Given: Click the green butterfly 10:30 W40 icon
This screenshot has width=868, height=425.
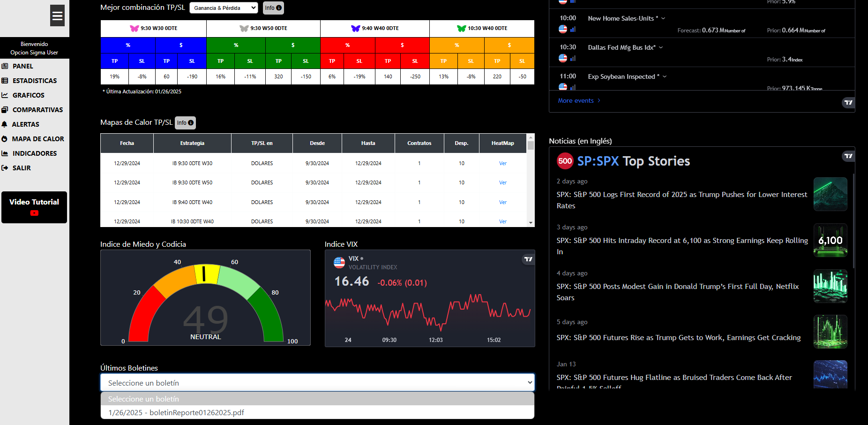Looking at the screenshot, I should pyautogui.click(x=461, y=29).
